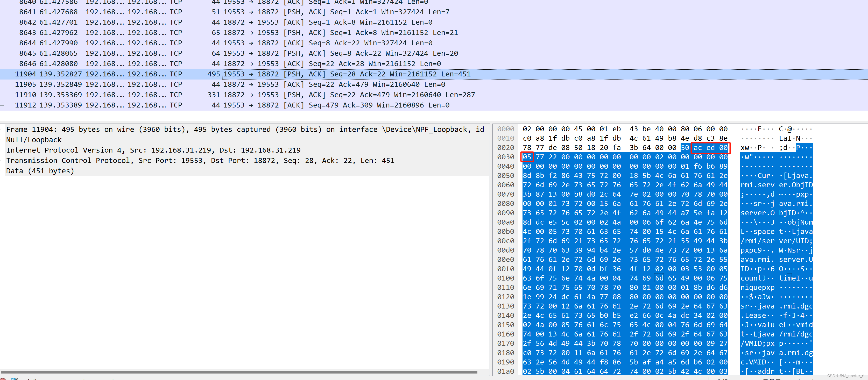Click ASCII text 'LaI·N' in row 0010
This screenshot has height=380, width=868.
789,139
